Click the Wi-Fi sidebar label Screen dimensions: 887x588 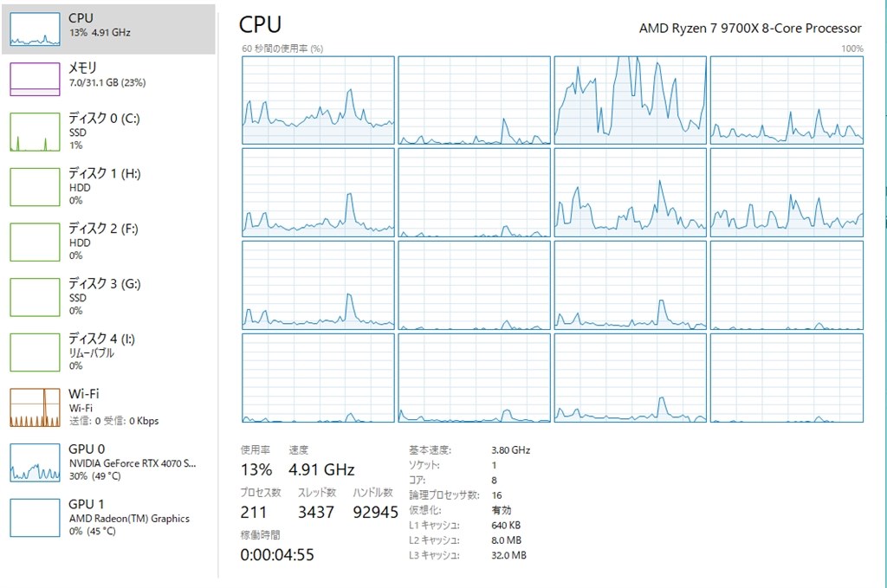(84, 393)
